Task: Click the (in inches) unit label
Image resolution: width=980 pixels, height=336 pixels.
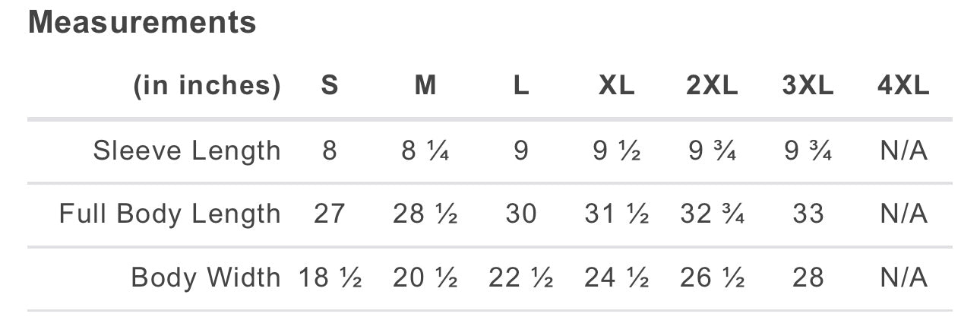Action: click(207, 86)
